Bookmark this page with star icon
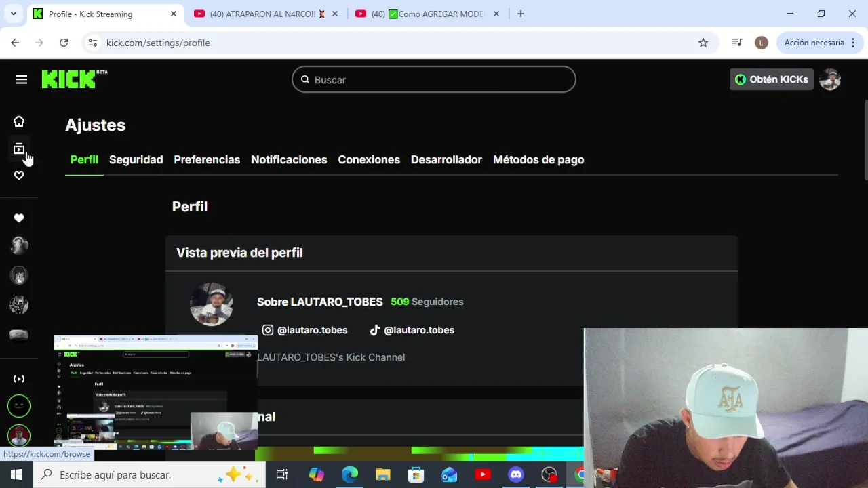 pyautogui.click(x=703, y=43)
